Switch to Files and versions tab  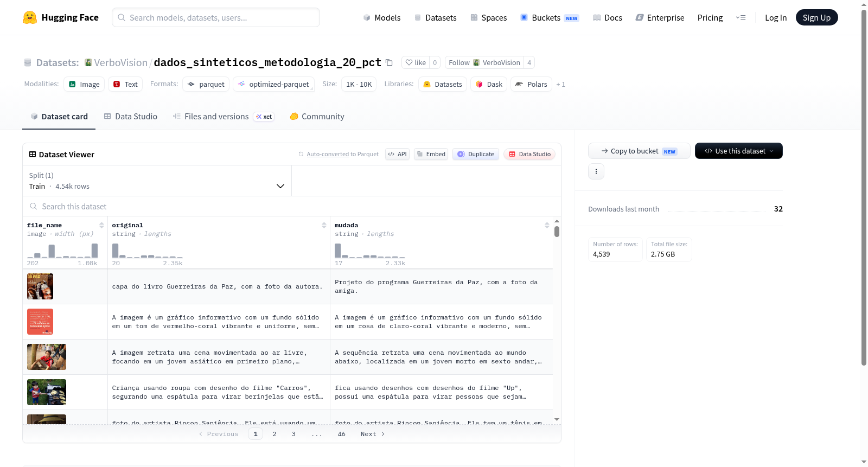click(224, 117)
